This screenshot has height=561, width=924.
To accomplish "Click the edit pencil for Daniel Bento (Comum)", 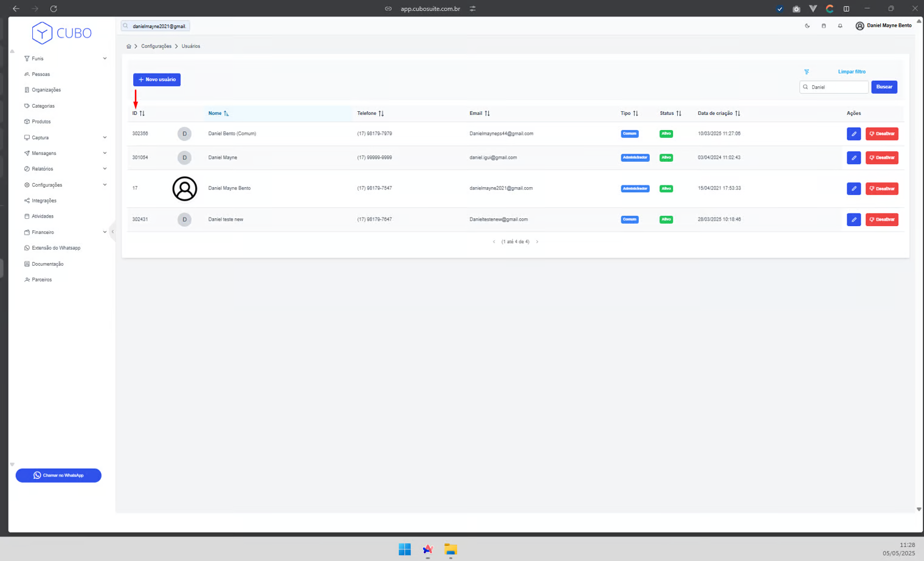I will [x=853, y=134].
